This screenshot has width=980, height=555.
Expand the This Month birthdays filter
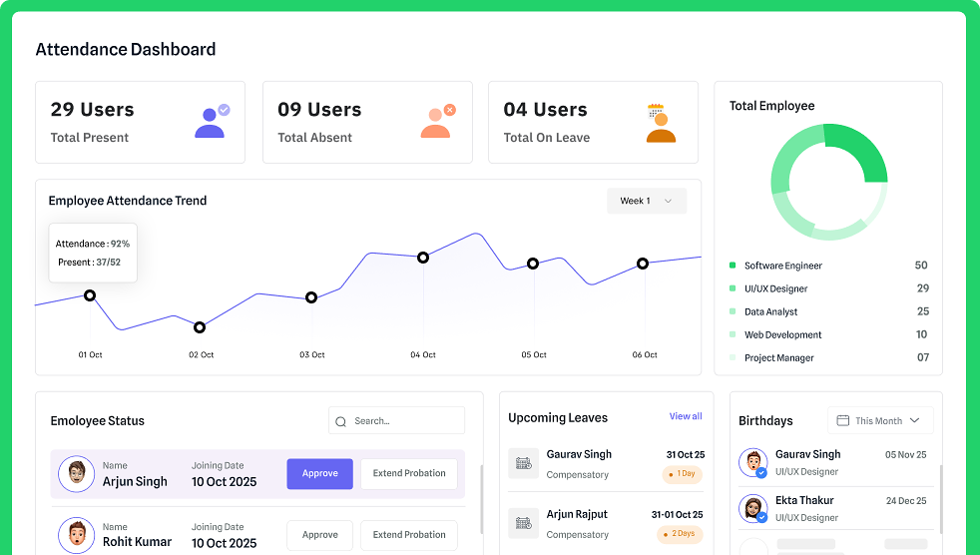[879, 420]
